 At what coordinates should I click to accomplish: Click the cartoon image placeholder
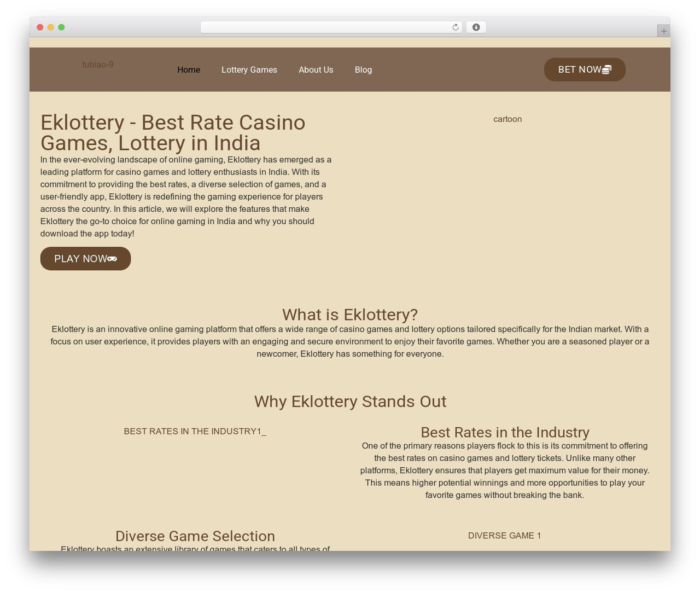point(507,119)
